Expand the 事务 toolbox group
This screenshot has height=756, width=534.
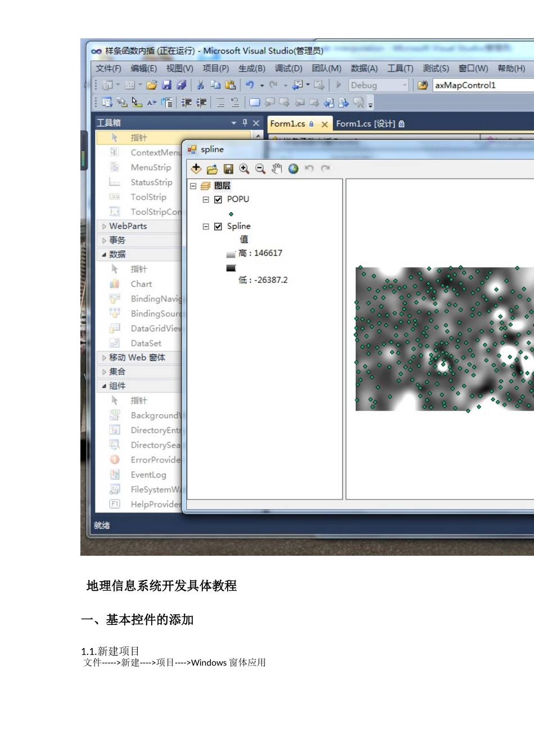(104, 240)
